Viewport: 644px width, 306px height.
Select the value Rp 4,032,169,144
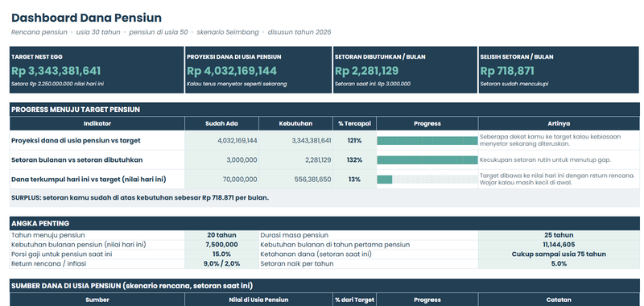[x=232, y=71]
